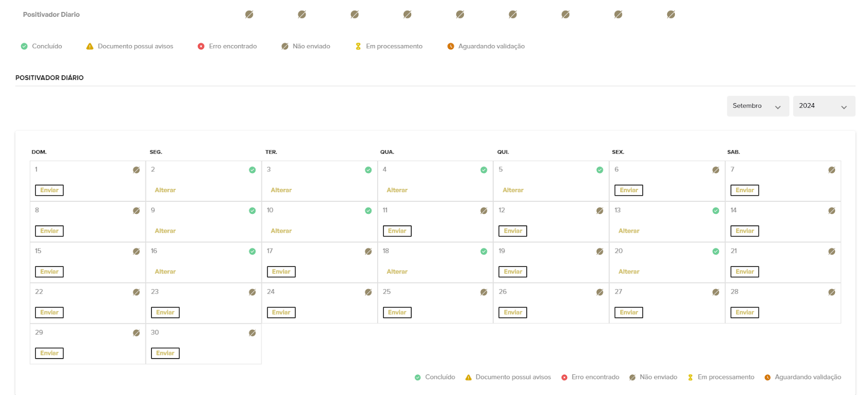Click the completed status icon on day 13
Screen dimensions: 868x395
click(x=716, y=211)
